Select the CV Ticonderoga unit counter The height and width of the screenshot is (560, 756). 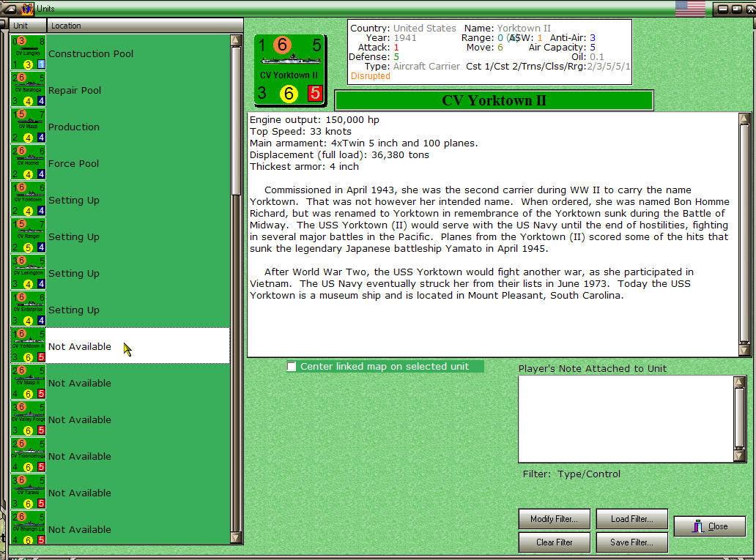coord(28,456)
